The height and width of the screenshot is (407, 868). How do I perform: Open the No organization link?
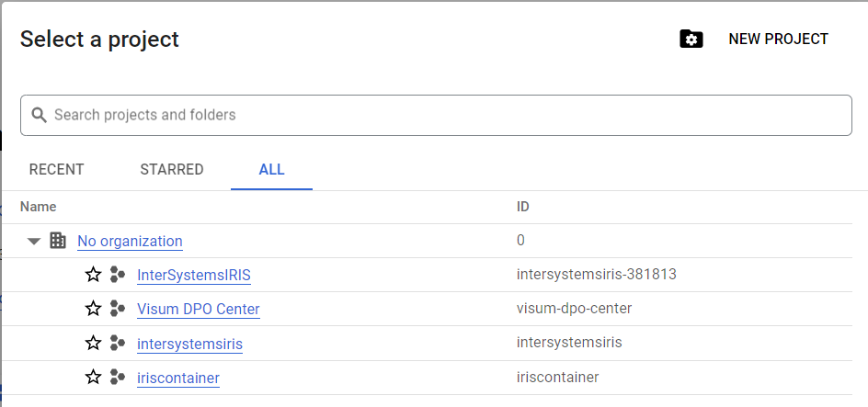(130, 241)
